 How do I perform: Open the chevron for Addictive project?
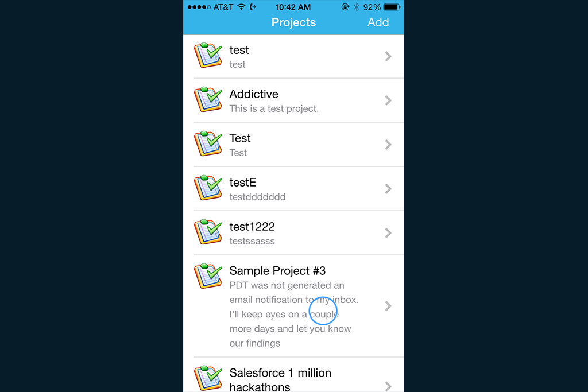click(388, 100)
